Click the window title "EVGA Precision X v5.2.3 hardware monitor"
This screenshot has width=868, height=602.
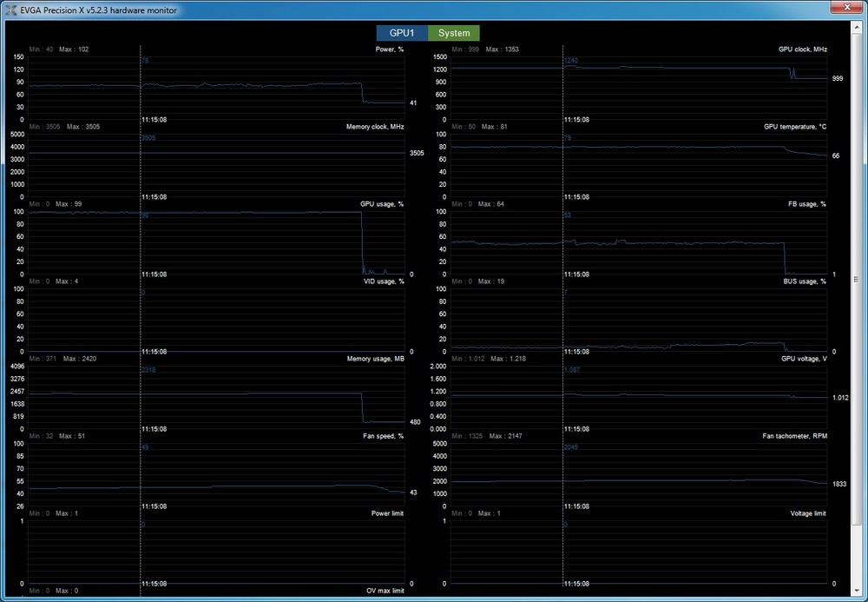click(x=99, y=10)
